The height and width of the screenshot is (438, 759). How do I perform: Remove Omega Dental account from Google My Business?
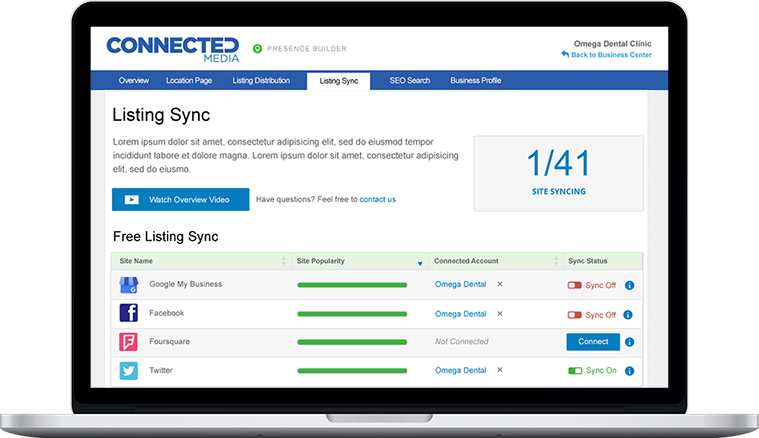coord(500,284)
